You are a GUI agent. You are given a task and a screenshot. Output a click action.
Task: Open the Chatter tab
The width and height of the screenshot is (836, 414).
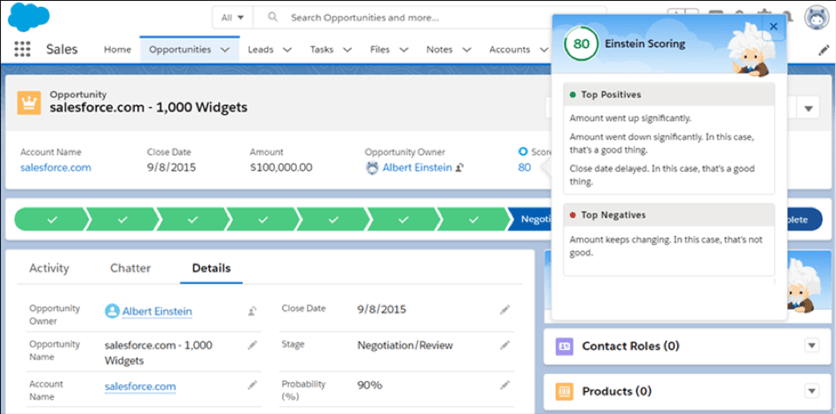(x=130, y=268)
